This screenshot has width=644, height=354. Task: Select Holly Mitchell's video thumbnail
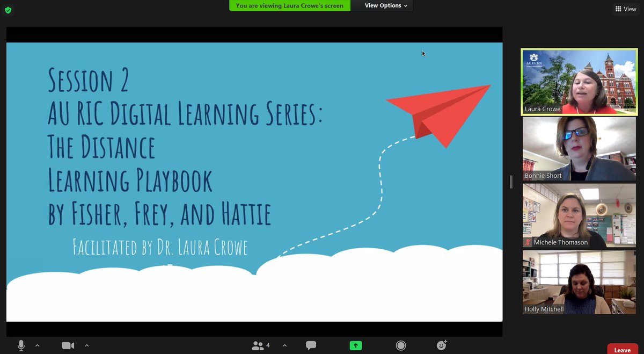point(579,282)
